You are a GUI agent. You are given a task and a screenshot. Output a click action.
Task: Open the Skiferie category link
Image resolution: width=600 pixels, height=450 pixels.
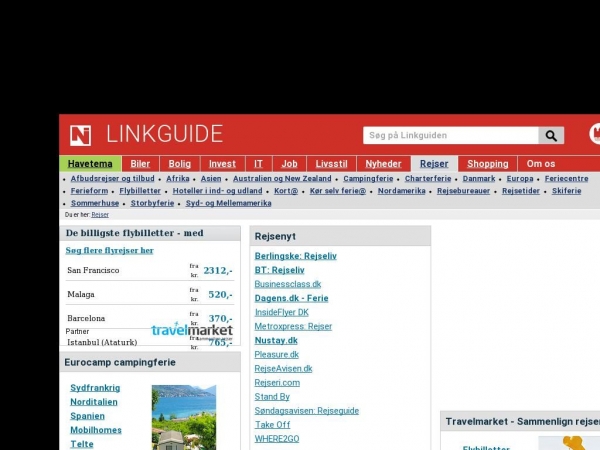(566, 191)
